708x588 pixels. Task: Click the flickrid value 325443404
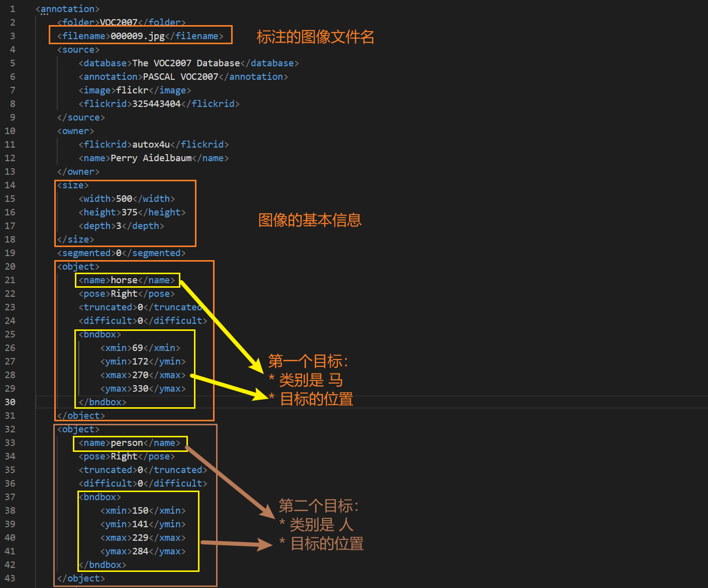click(x=156, y=104)
